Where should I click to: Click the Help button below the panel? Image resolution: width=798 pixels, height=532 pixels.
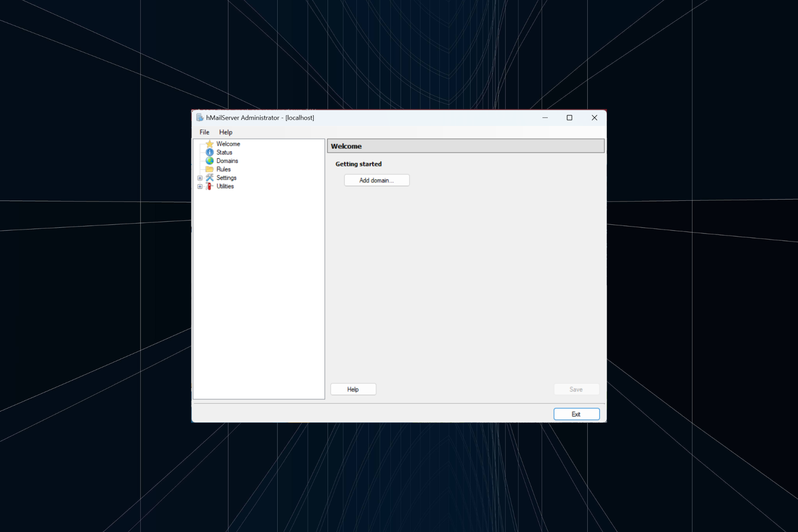353,389
